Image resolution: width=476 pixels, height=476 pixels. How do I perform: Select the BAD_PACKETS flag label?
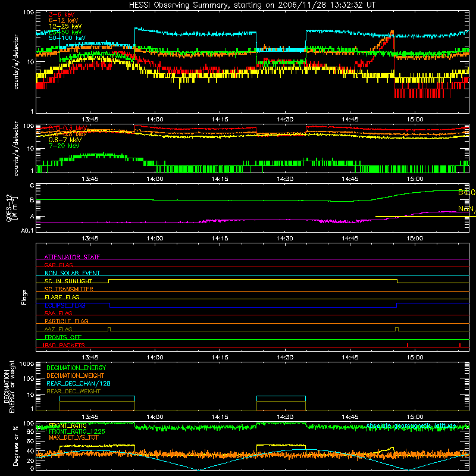64,345
